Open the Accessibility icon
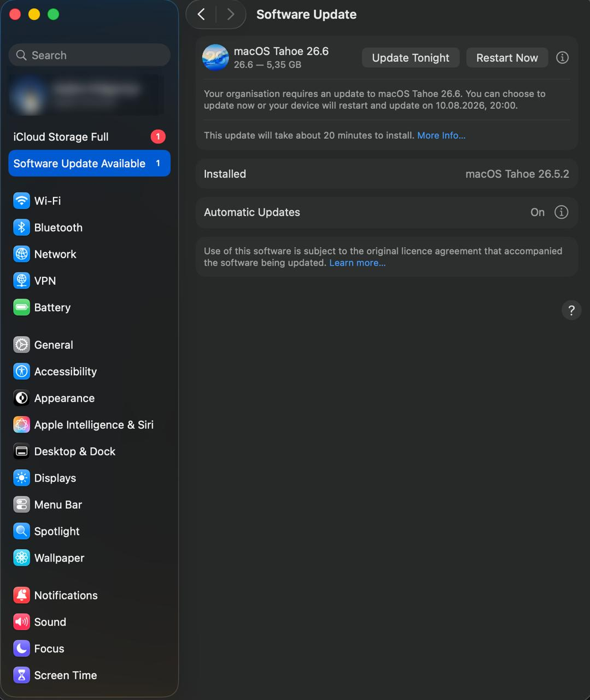Viewport: 590px width, 700px height. 21,371
